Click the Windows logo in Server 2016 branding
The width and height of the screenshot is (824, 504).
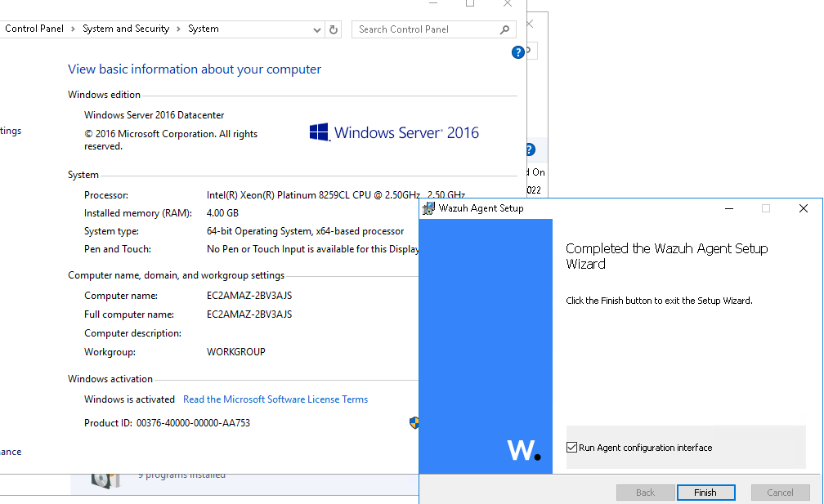(x=319, y=132)
